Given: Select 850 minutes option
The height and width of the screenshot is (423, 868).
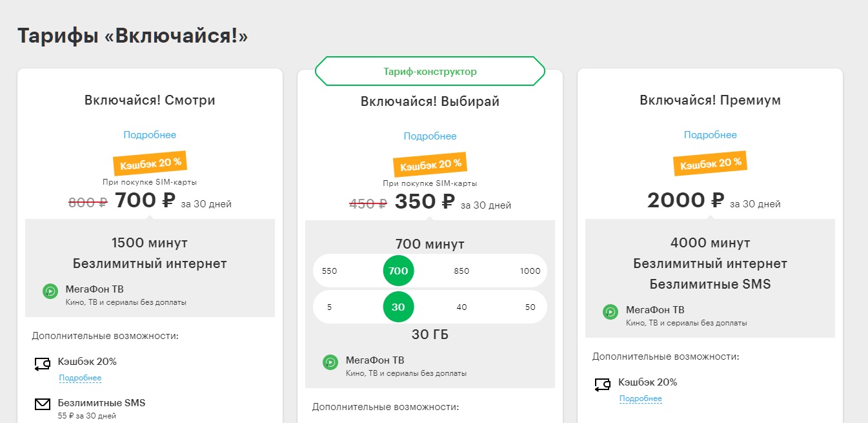Looking at the screenshot, I should point(462,271).
